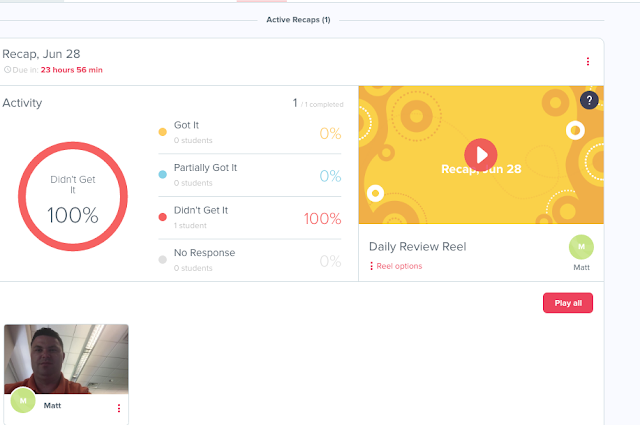Screen dimensions: 640x425
Task: Click the Activity heading
Action: tap(22, 103)
